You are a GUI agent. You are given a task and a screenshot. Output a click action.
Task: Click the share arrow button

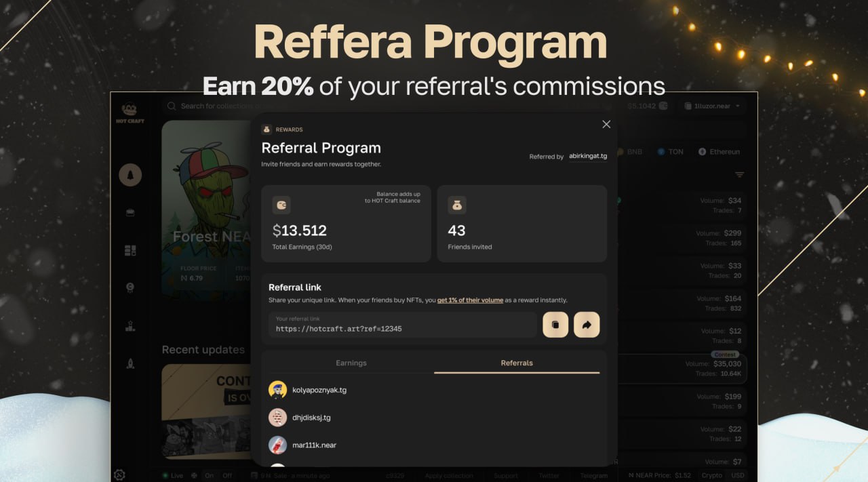point(587,325)
